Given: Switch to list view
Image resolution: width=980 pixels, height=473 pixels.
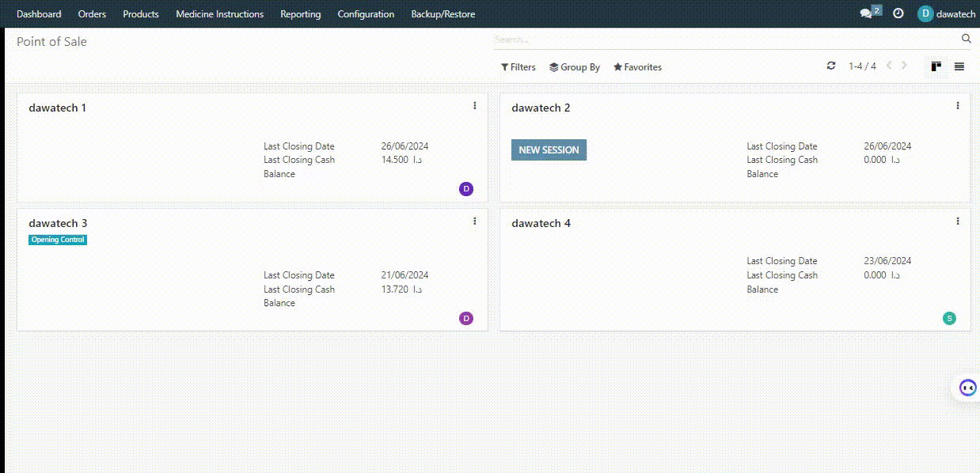Looking at the screenshot, I should [x=959, y=66].
